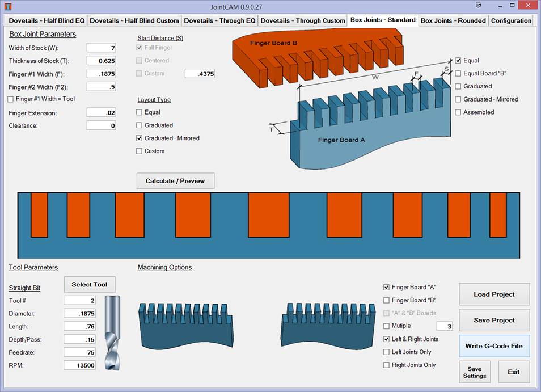Switch to the Configuration tab
The image size is (541, 392).
511,20
